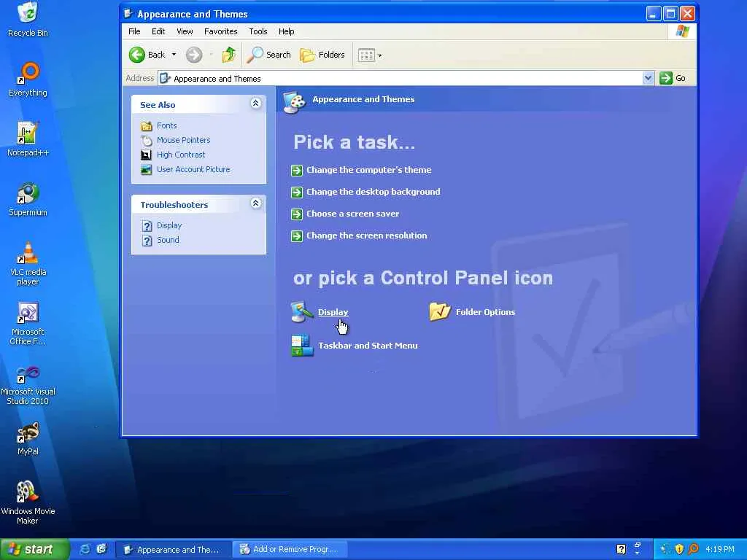Open the File menu
The image size is (747, 560).
(x=134, y=31)
